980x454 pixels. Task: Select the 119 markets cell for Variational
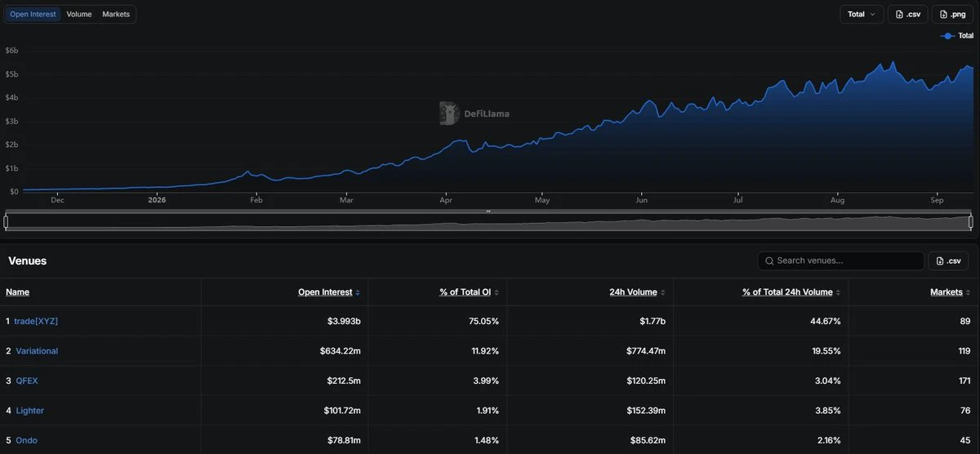pos(964,351)
